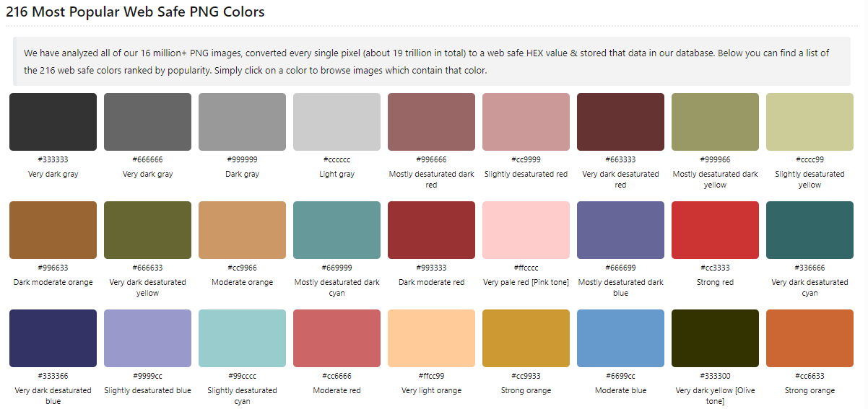Viewport: 868px width, 409px height.
Task: Select the #ffcccc very pale red swatch
Action: 526,230
